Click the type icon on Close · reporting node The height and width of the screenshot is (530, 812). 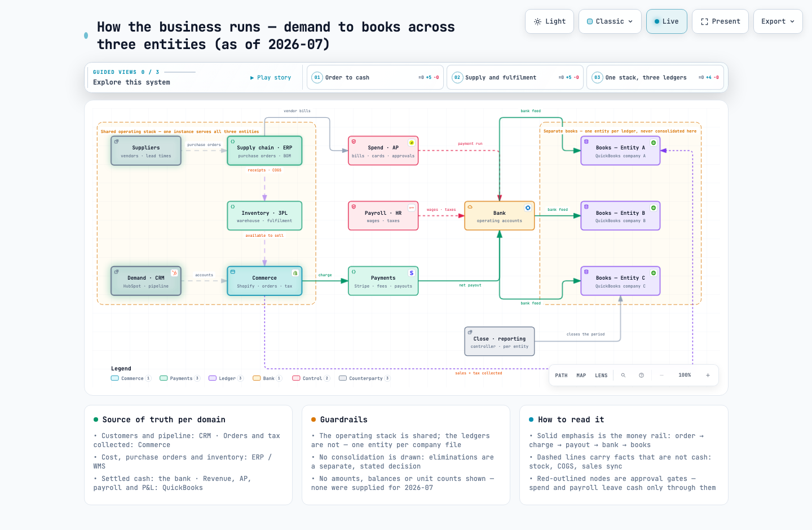[x=470, y=332]
